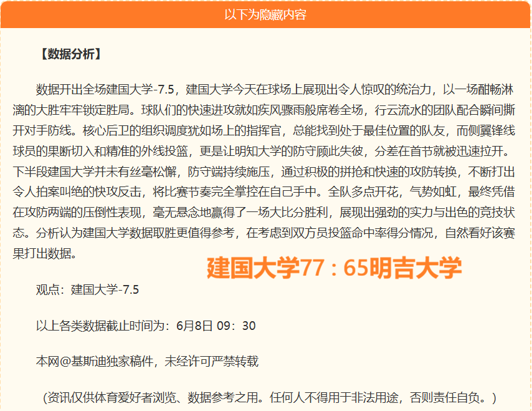Image resolution: width=532 pixels, height=411 pixels.
Task: Click the score text "建国大学77：65明吉大学"
Action: tap(334, 268)
